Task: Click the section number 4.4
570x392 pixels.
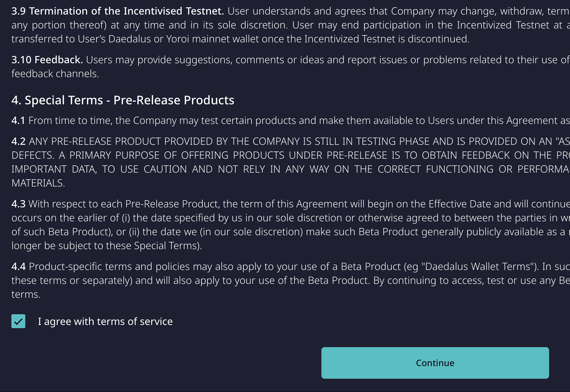Action: point(18,266)
